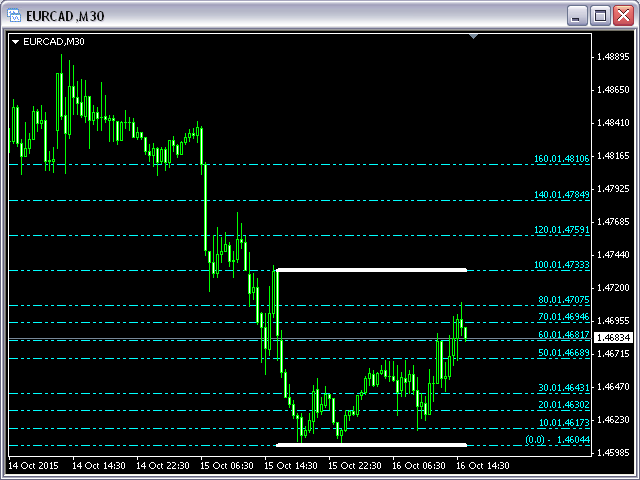Image resolution: width=640 pixels, height=480 pixels.
Task: Select the lower white horizontal line
Action: tap(371, 445)
